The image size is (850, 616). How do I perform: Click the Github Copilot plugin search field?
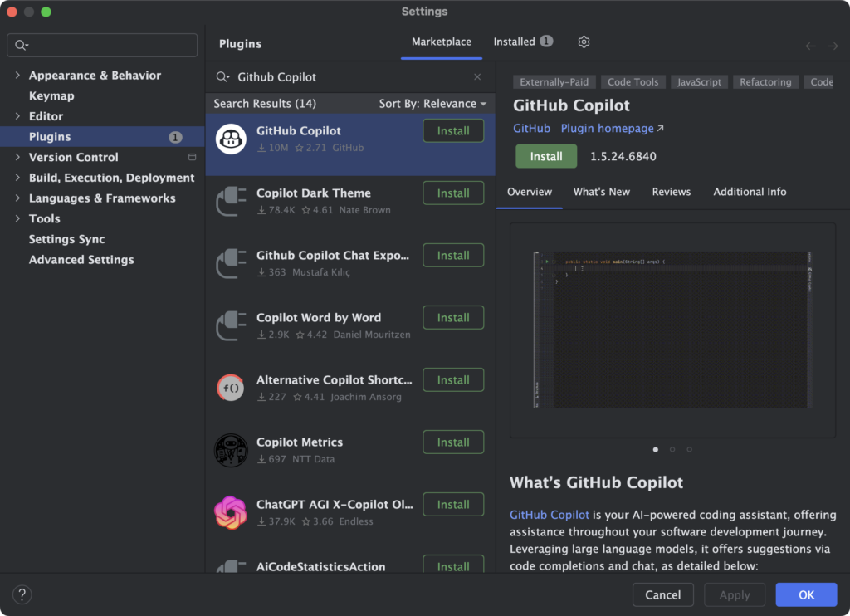pyautogui.click(x=349, y=77)
